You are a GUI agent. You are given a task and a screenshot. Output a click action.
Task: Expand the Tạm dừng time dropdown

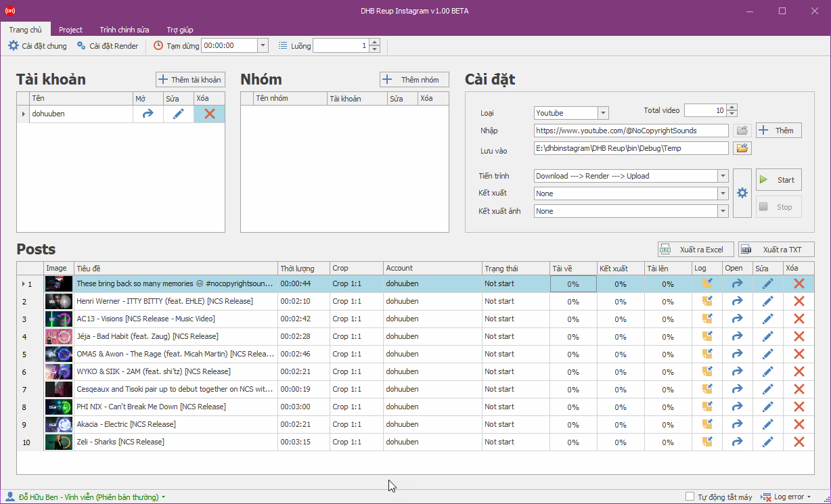tap(263, 46)
